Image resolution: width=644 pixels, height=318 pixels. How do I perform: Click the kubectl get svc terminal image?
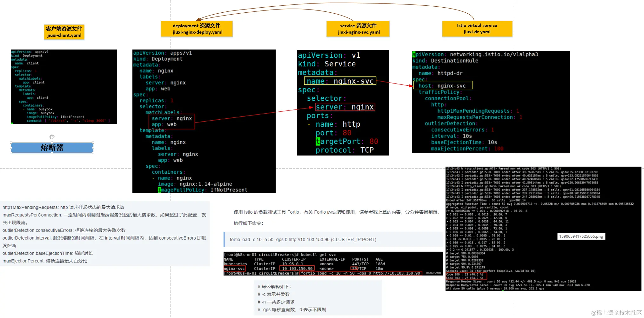[333, 264]
